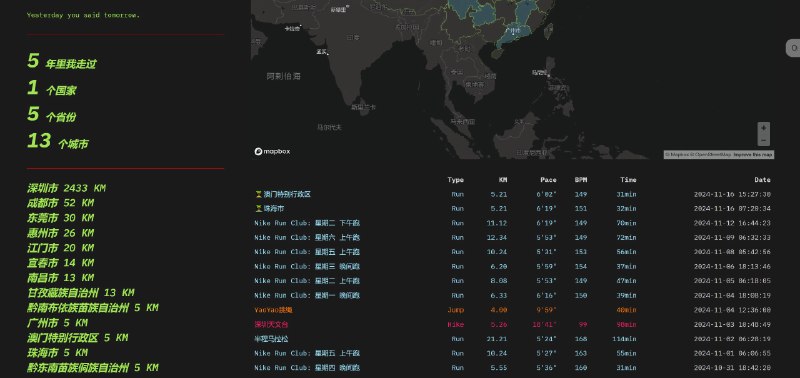
Task: Zoom in the map with plus button
Action: point(763,128)
